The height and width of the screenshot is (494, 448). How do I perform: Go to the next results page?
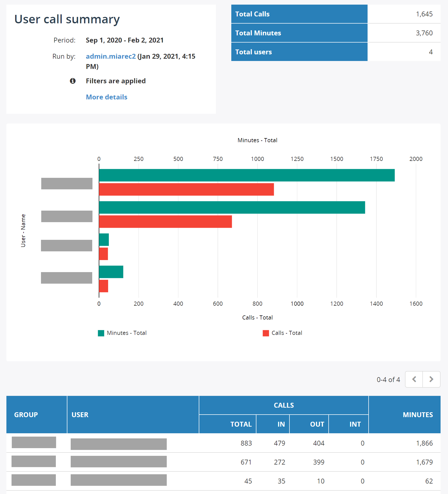point(431,379)
